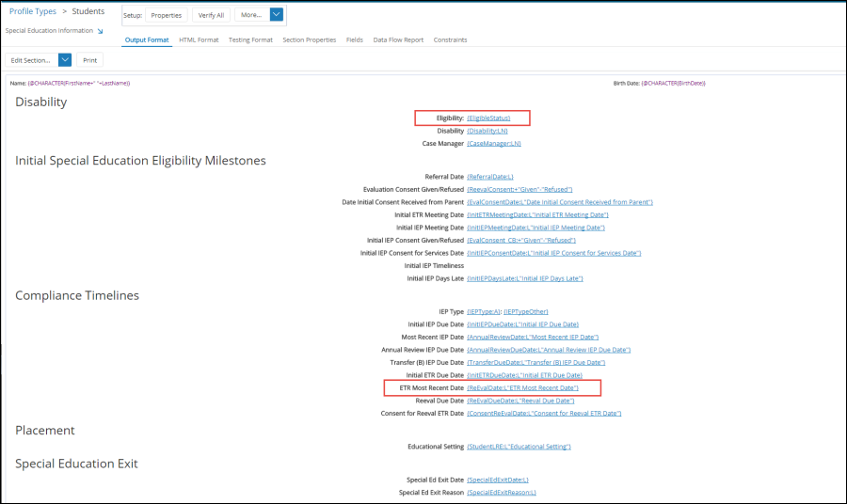Expand the Edit Section dropdown arrow
847x504 pixels.
[65, 59]
